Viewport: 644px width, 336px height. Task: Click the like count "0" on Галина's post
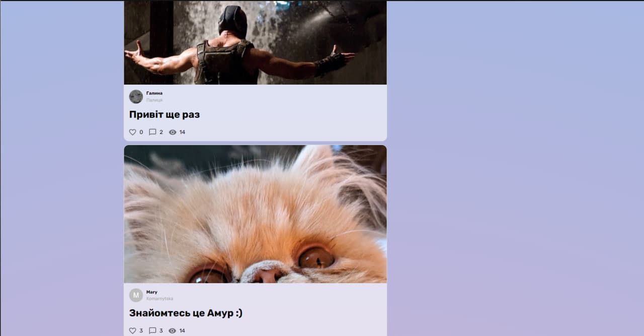coord(141,132)
